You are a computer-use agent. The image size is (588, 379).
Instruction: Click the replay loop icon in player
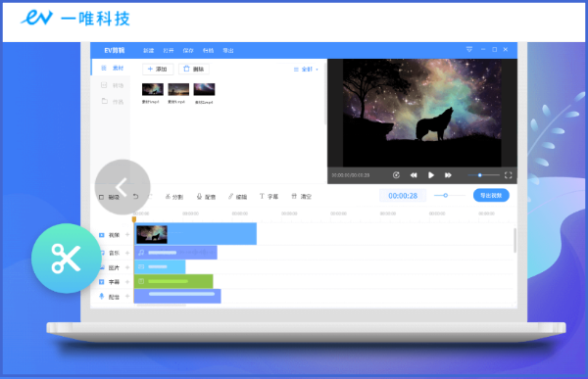click(x=396, y=175)
